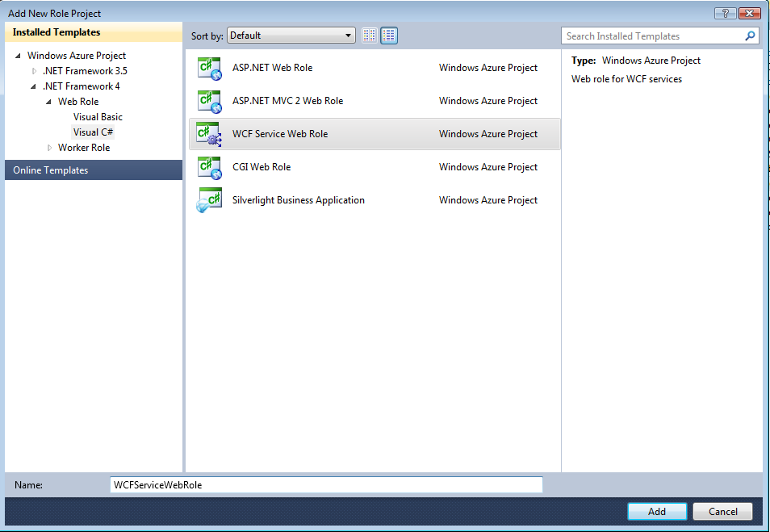Open the Installed Templates section
Image resolution: width=770 pixels, height=532 pixels.
pyautogui.click(x=94, y=32)
